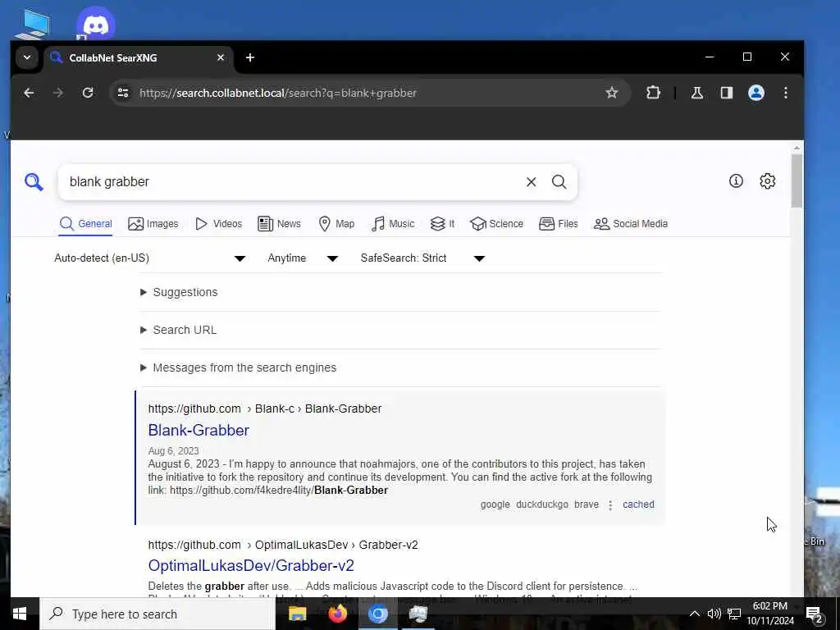
Task: Open the notification center icon
Action: [815, 614]
